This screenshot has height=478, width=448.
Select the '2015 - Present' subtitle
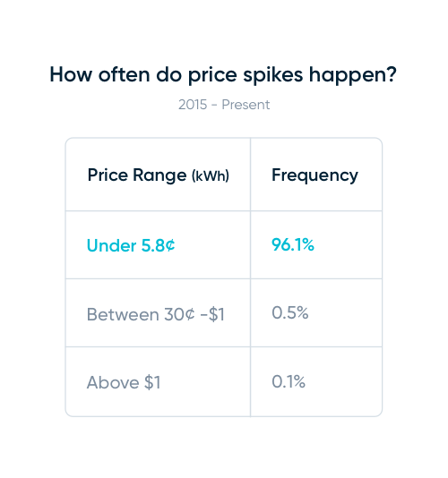click(x=224, y=105)
